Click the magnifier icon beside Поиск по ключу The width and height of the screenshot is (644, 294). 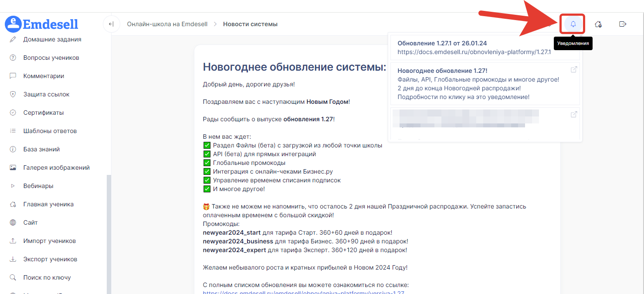(13, 277)
